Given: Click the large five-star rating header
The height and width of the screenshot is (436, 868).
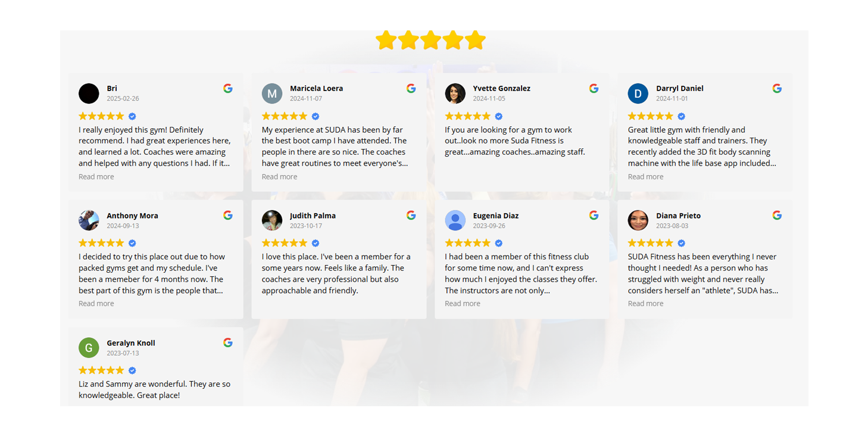Looking at the screenshot, I should [x=430, y=41].
